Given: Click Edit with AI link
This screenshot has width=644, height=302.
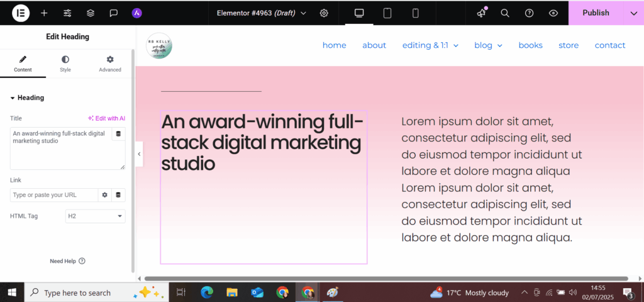Looking at the screenshot, I should 106,118.
